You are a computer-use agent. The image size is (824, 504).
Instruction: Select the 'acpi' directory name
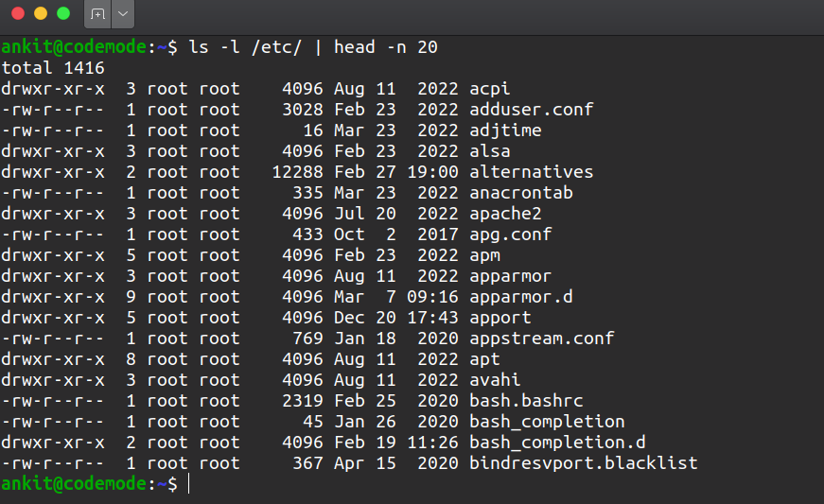(489, 89)
